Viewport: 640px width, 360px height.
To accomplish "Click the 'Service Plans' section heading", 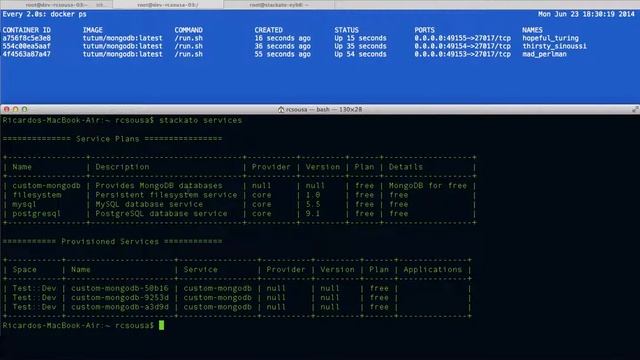I will click(x=108, y=139).
